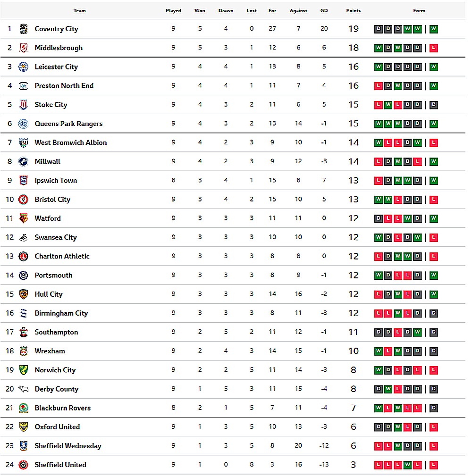Click the Coventry City club crest

tap(24, 29)
